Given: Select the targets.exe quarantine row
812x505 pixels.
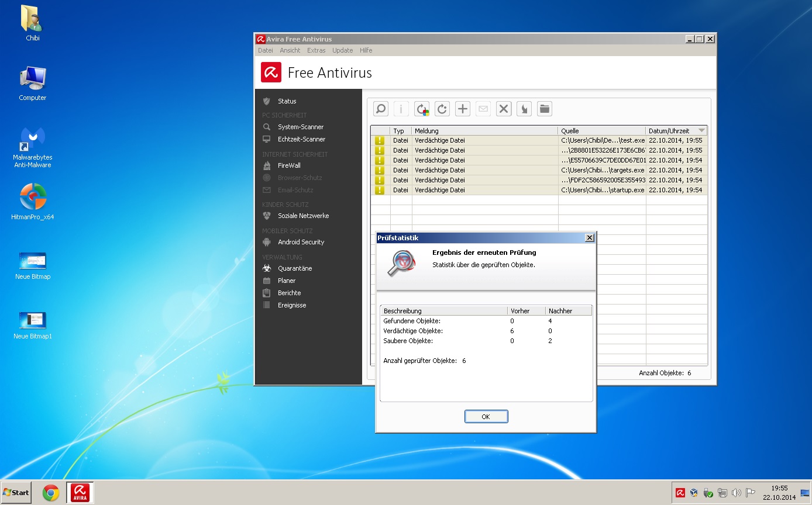Looking at the screenshot, I should (539, 170).
